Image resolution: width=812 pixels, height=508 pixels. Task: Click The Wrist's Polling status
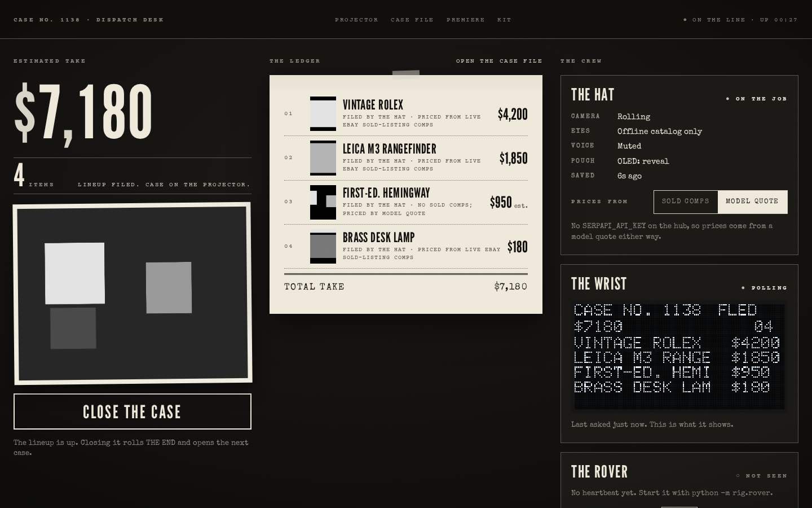click(765, 288)
